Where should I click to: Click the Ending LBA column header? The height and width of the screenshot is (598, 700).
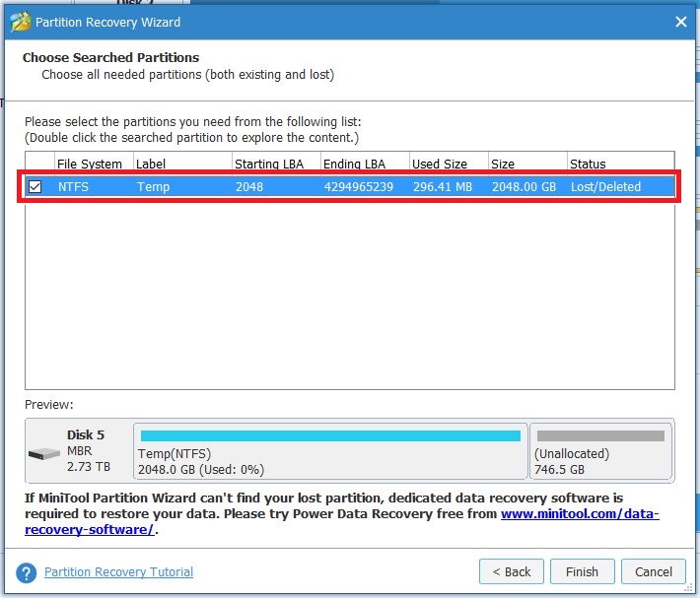point(365,164)
